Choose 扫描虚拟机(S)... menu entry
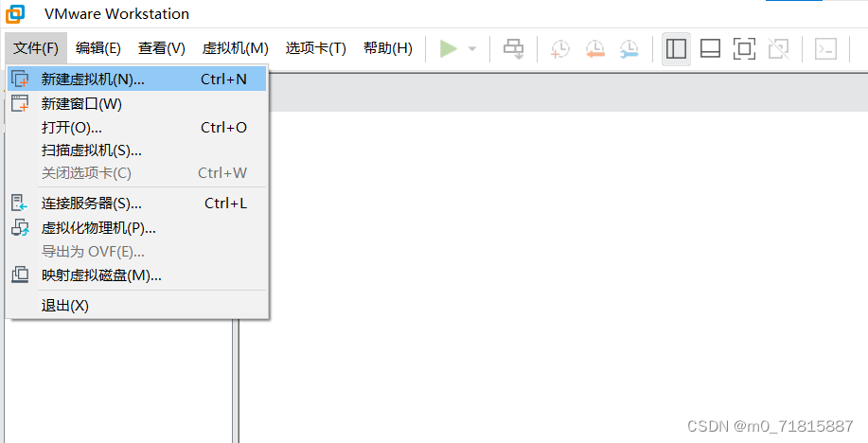This screenshot has height=443, width=868. pyautogui.click(x=137, y=151)
